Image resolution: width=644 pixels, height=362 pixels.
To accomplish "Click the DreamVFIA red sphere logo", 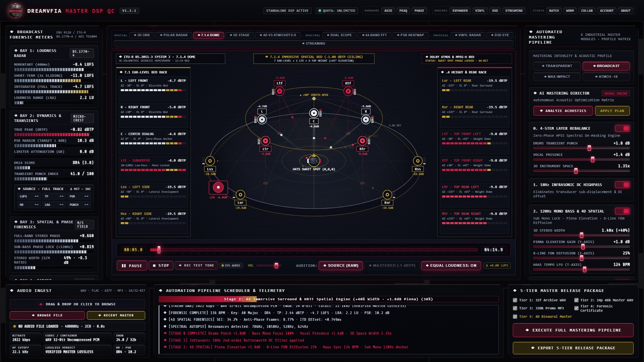I will pyautogui.click(x=15, y=11).
